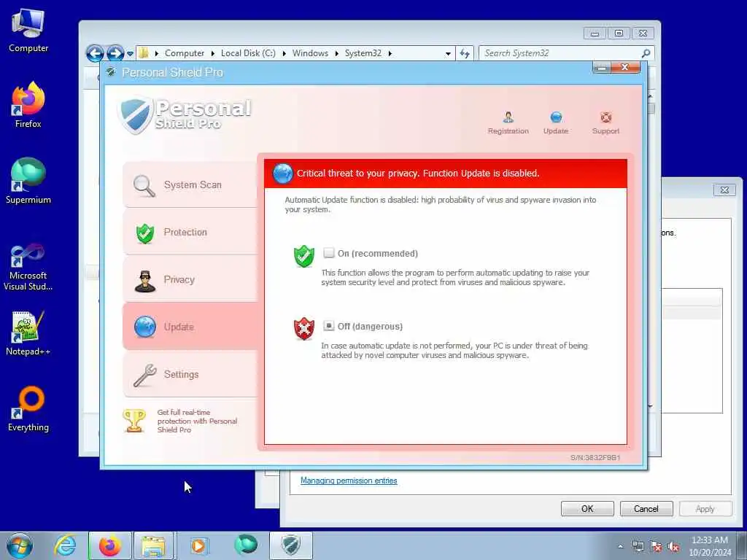Screen dimensions: 747x560
Task: Expand the arrow after Windows breadcrumb
Action: [x=336, y=53]
